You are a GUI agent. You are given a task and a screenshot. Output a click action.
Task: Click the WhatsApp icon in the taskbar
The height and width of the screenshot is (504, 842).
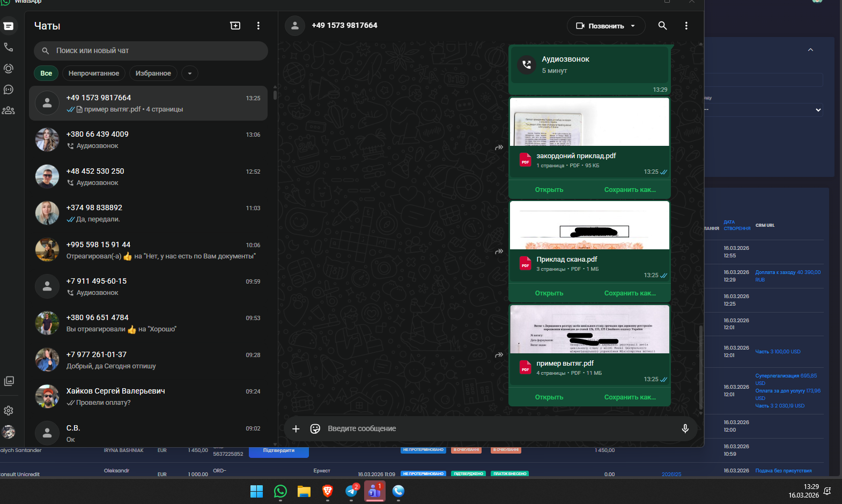(280, 491)
